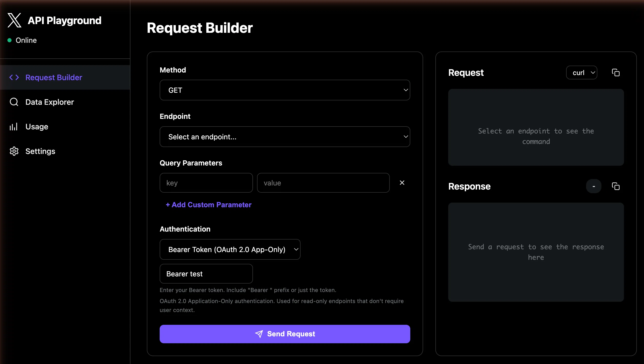644x364 pixels.
Task: Click Add Custom Parameter link
Action: coord(209,205)
